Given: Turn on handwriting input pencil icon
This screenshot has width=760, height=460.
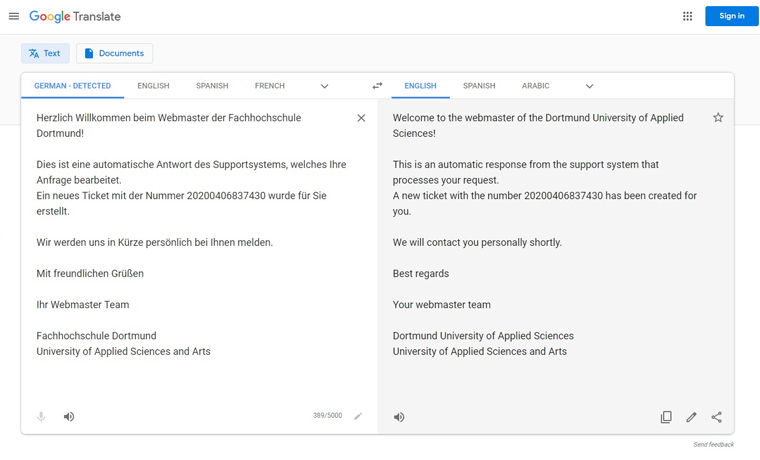Looking at the screenshot, I should (358, 416).
